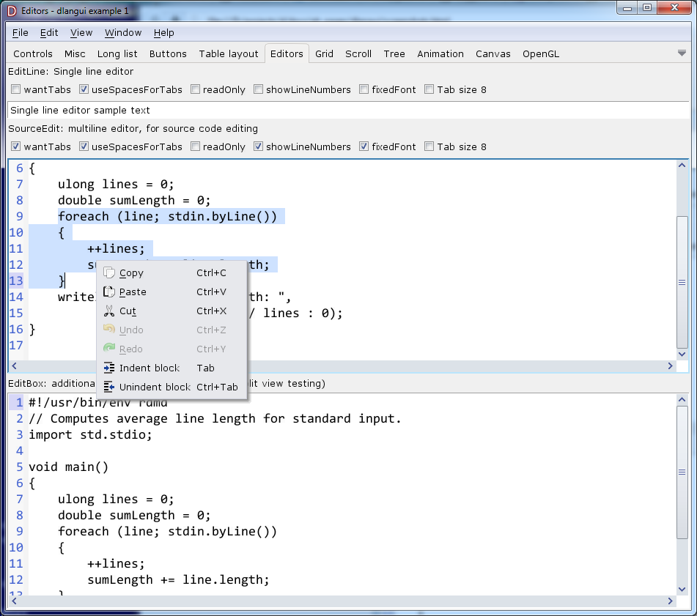Click in the single line editor field
Screen dimensions: 697x616
(x=348, y=111)
